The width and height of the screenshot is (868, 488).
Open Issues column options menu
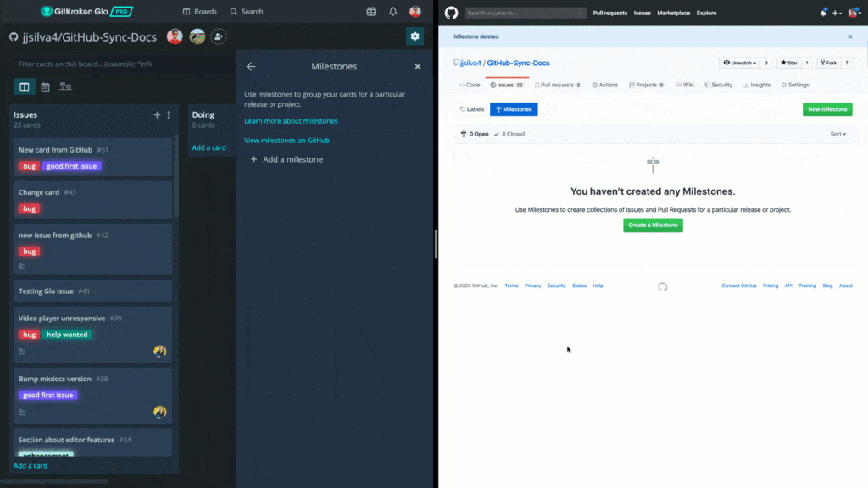[169, 114]
